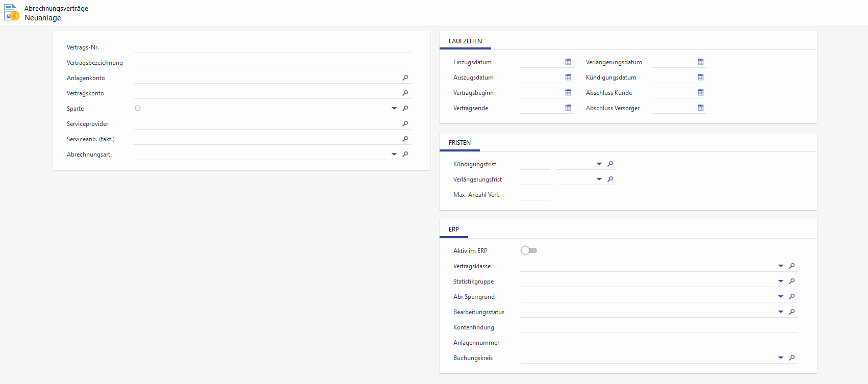Viewport: 868px width, 384px height.
Task: Click the ERP section tab
Action: pyautogui.click(x=453, y=229)
